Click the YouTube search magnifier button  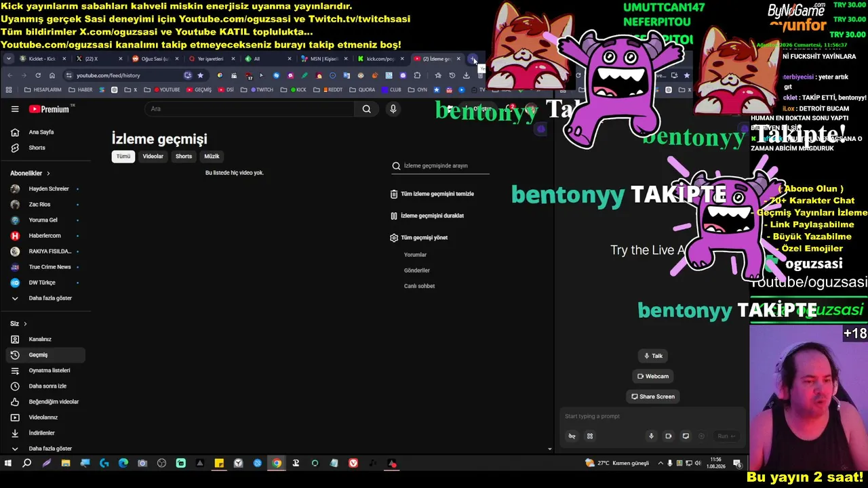coord(366,109)
